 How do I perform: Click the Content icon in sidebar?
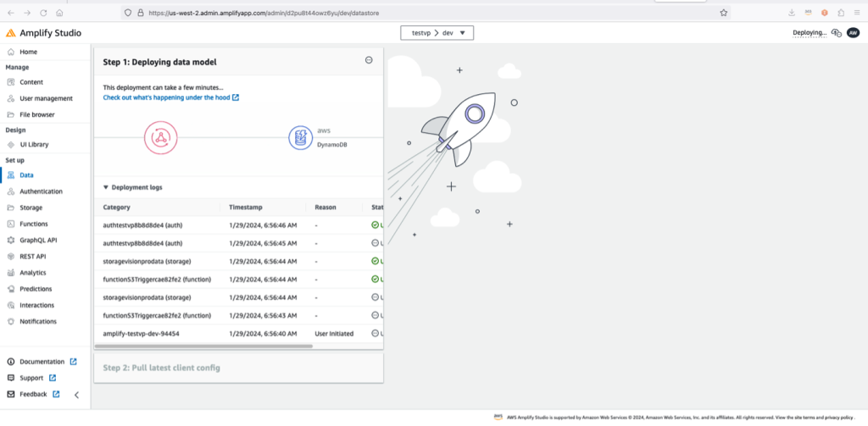click(10, 82)
